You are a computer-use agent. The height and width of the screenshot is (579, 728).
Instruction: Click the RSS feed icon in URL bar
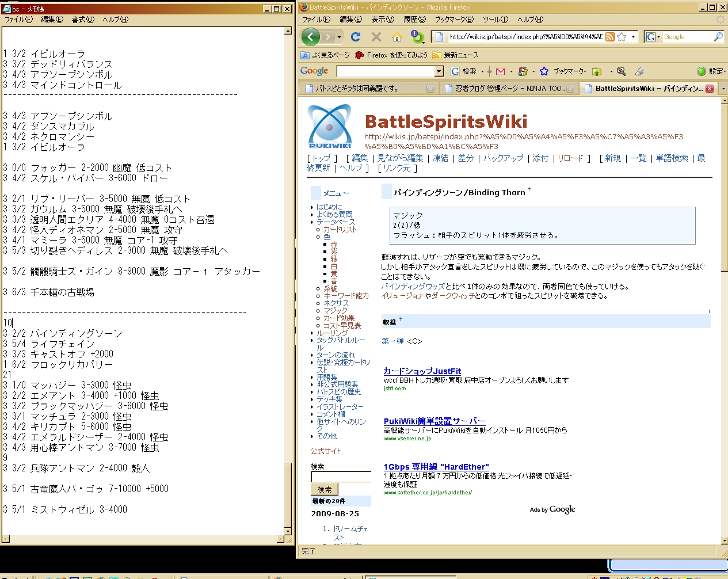click(x=610, y=37)
